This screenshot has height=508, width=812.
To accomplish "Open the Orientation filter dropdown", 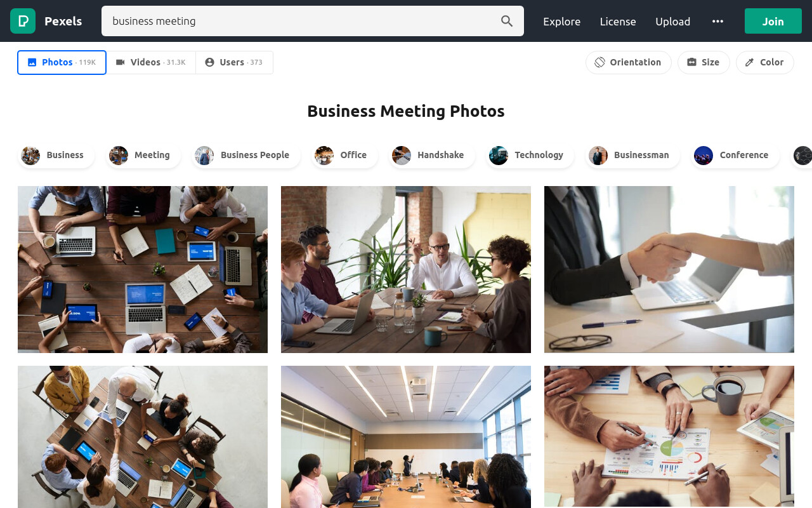I will [628, 62].
